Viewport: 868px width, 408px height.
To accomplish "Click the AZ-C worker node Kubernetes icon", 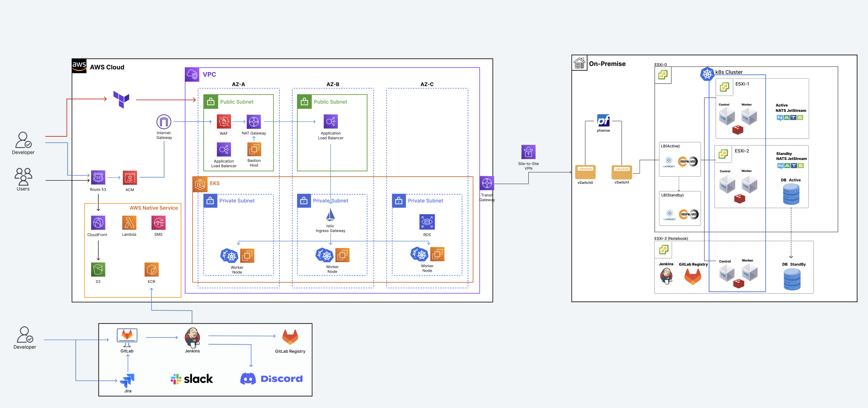I will point(419,254).
